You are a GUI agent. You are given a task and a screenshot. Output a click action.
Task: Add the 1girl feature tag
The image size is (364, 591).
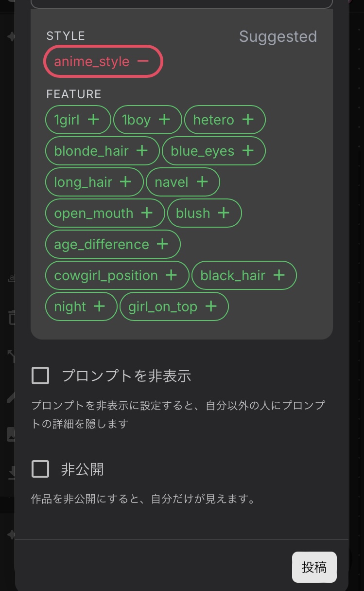point(93,120)
